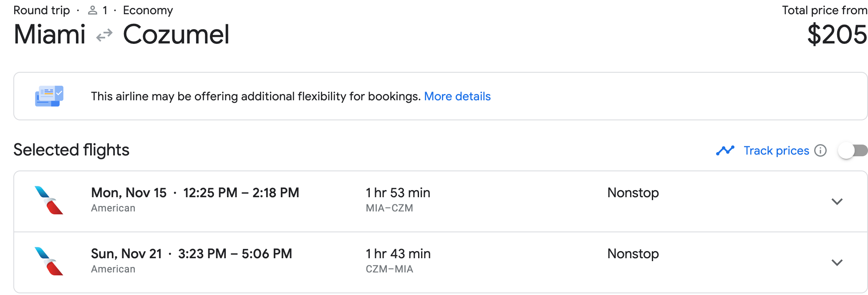This screenshot has height=295, width=868.
Task: Click Nonstop label on the Nov 15 flight
Action: point(633,193)
